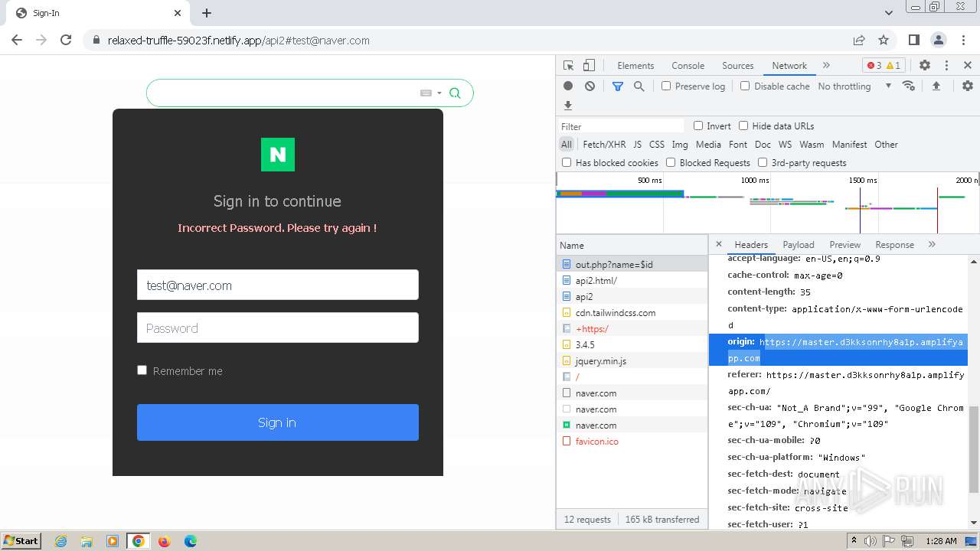Select the favicon.ico request
Screen dimensions: 980x551
point(632,441)
